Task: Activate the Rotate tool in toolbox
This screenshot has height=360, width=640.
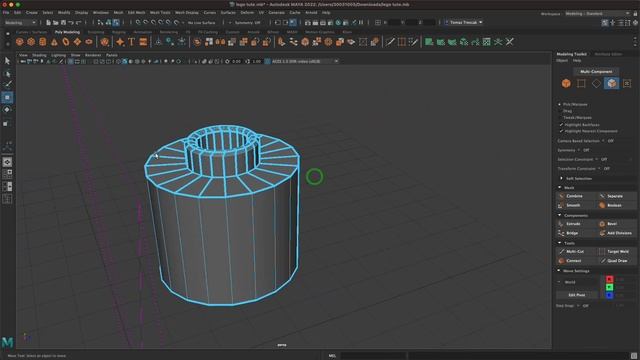Action: (7, 110)
